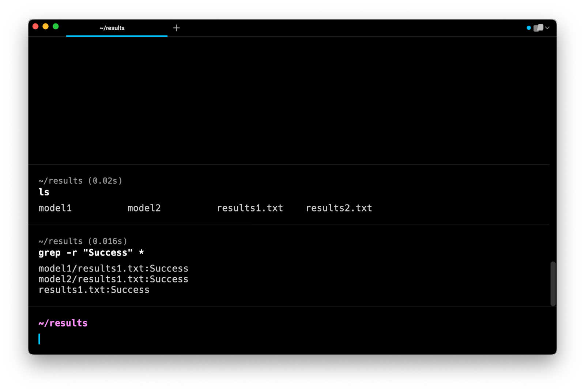Click the model2 directory in ls output
585x392 pixels.
(144, 208)
